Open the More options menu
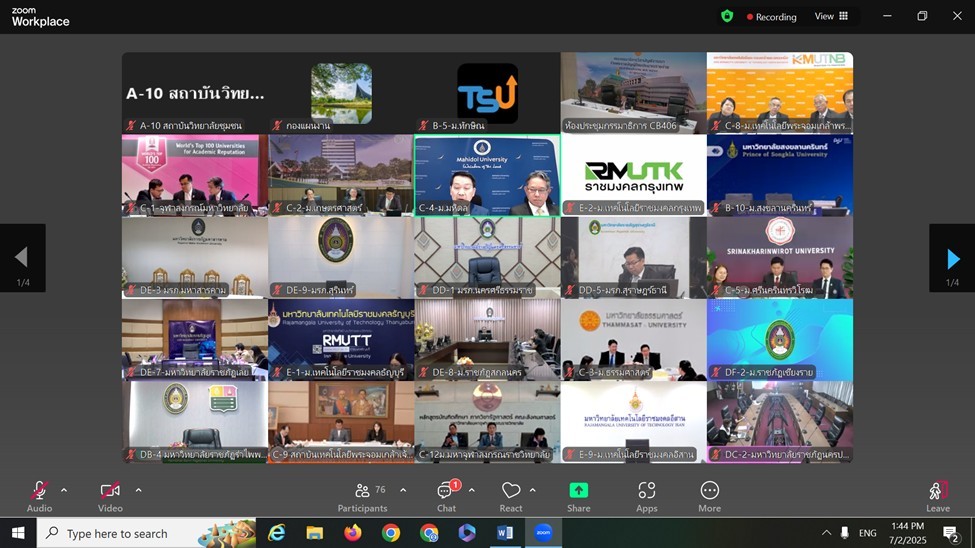The width and height of the screenshot is (975, 548). coord(709,496)
